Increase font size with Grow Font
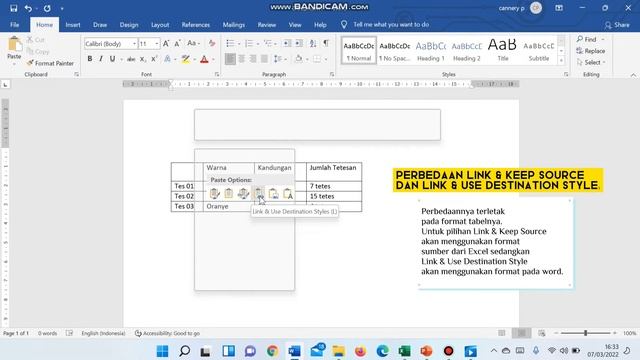Screen dimensions: 640x360 tap(166, 43)
